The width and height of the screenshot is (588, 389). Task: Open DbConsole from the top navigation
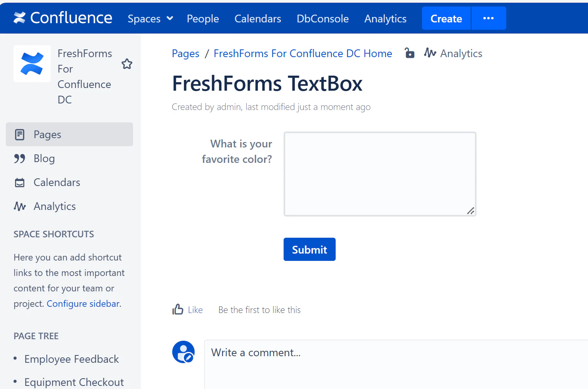pos(323,18)
